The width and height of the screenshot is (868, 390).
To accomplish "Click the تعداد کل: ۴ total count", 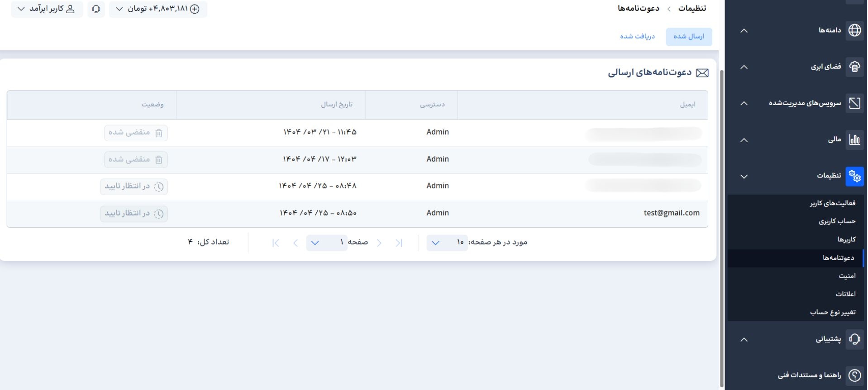I will (x=209, y=242).
